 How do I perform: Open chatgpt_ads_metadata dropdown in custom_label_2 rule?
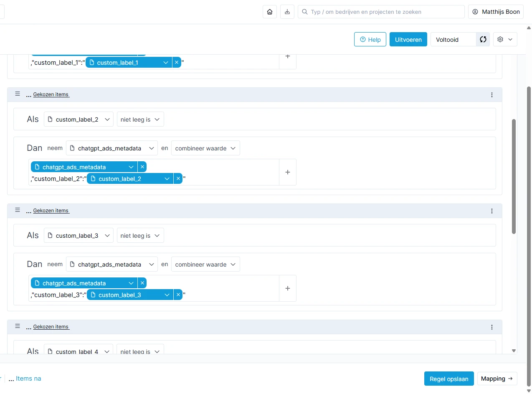pyautogui.click(x=112, y=148)
